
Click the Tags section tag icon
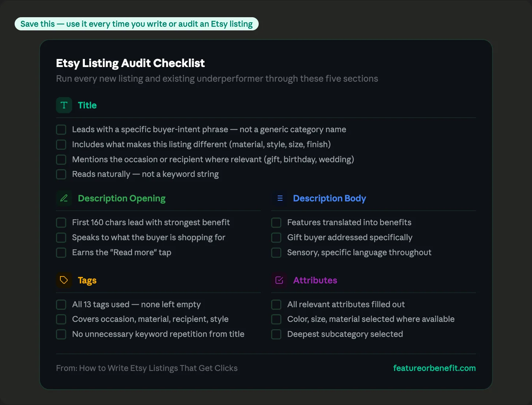coord(64,280)
